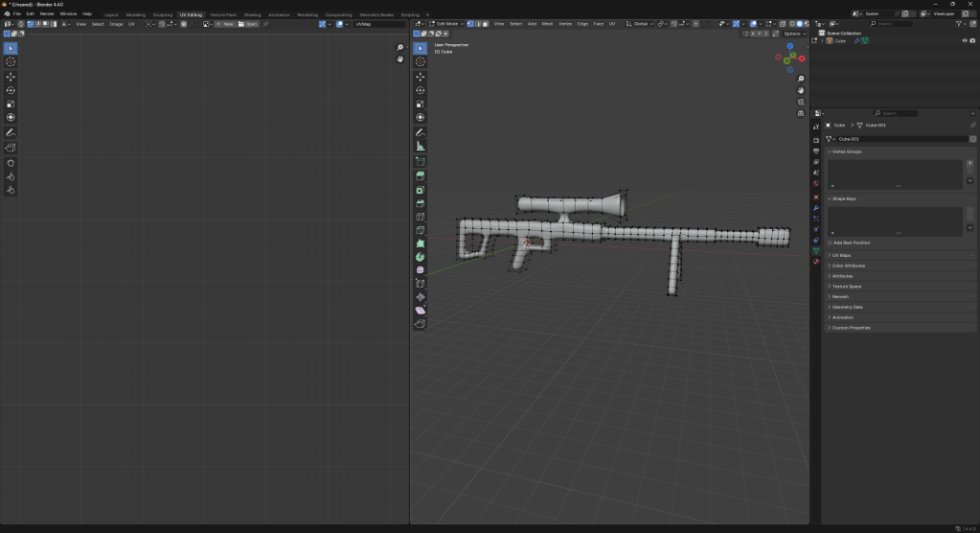Expand the Geometry Data panel
980x533 pixels.
pos(848,307)
